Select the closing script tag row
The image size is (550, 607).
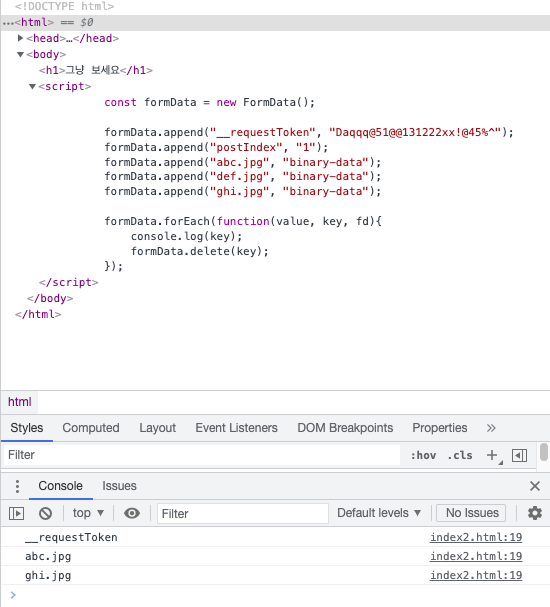[69, 282]
